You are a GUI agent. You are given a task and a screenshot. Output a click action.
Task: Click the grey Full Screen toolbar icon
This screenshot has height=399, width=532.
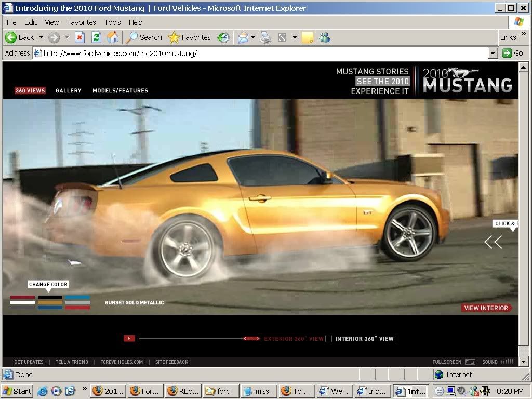click(x=282, y=37)
